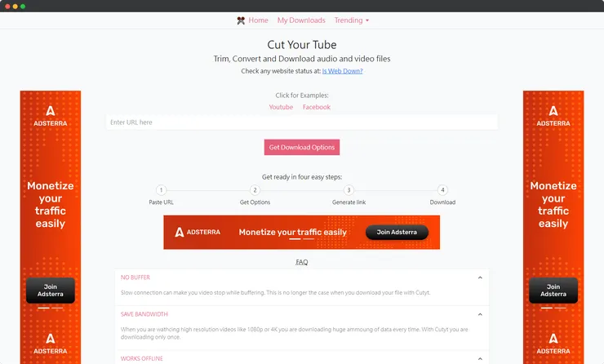Focus the Enter URL here field
The height and width of the screenshot is (364, 604).
tap(302, 122)
